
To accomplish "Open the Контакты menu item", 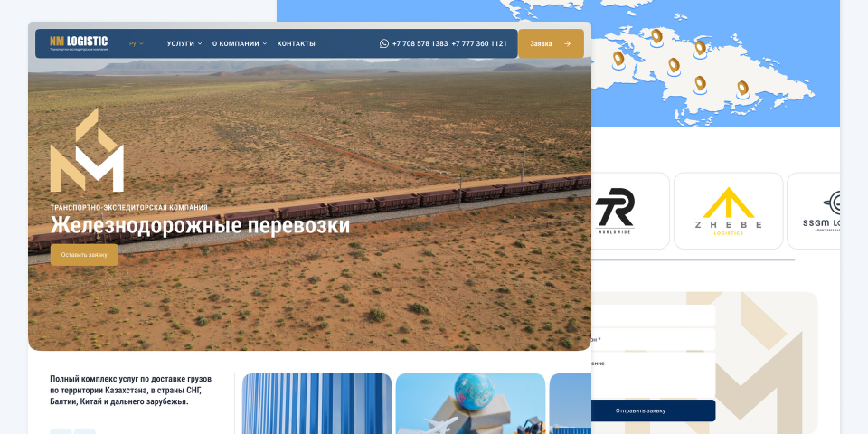I will (297, 43).
